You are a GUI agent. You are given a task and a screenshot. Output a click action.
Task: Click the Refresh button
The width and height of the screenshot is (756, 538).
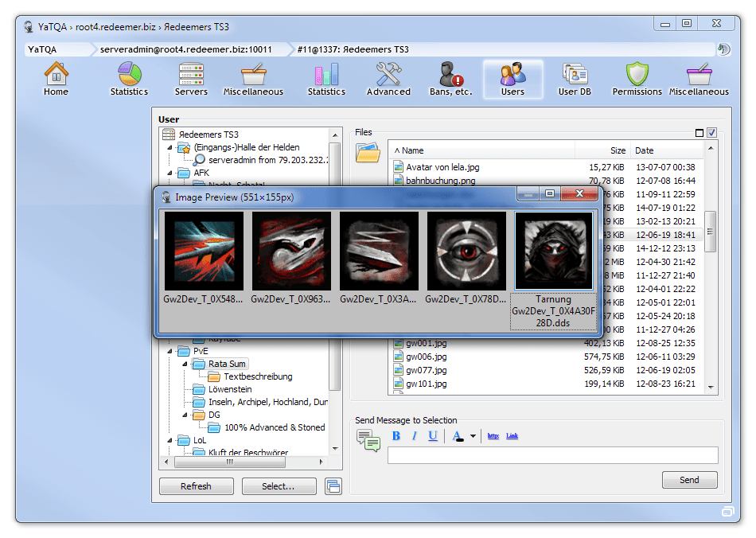pyautogui.click(x=197, y=486)
